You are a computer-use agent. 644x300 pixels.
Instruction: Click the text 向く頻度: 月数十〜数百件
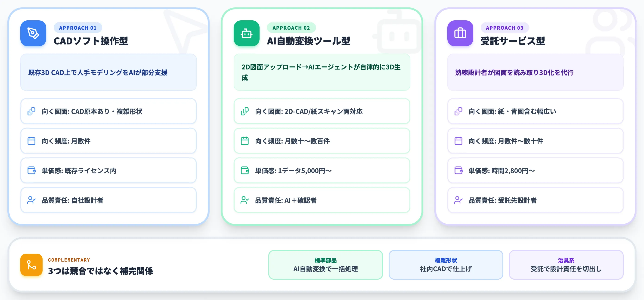click(292, 141)
